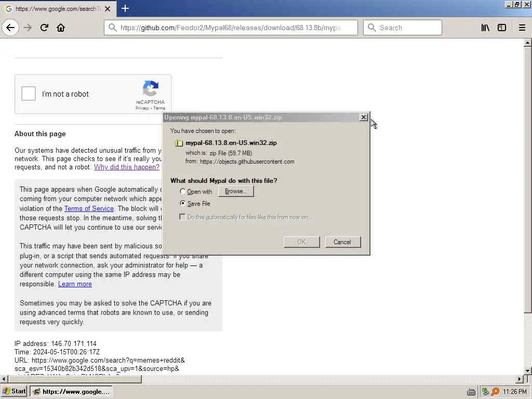Click vertical scrollbar down arrow

[x=528, y=370]
